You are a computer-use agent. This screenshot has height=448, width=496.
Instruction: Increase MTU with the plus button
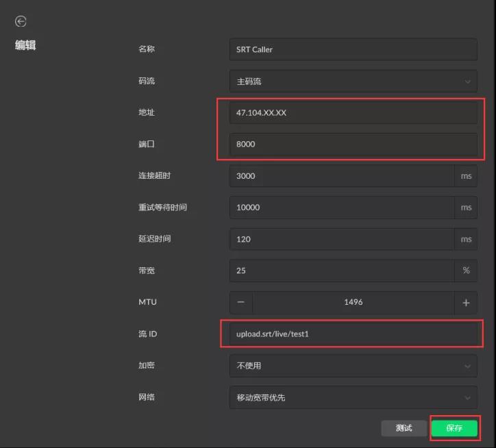click(x=466, y=302)
